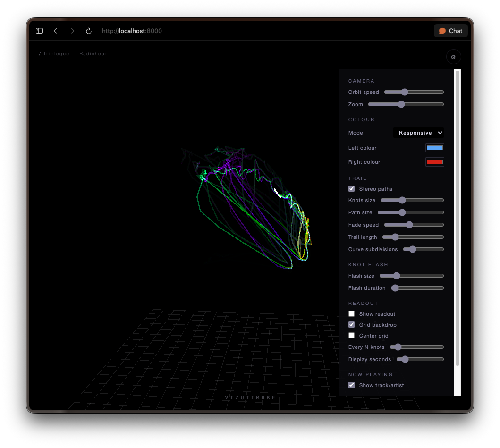Enable the Show readout checkbox

point(351,314)
